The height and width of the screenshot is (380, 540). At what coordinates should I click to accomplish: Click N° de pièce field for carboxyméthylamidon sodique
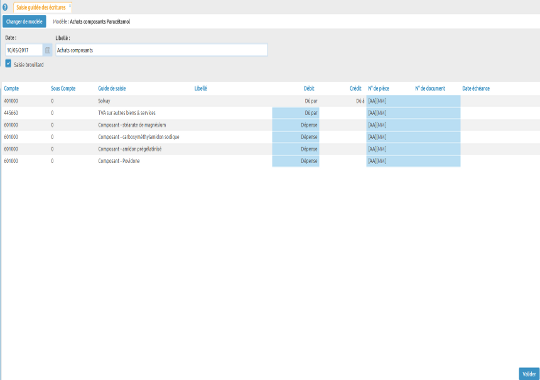[x=390, y=137]
